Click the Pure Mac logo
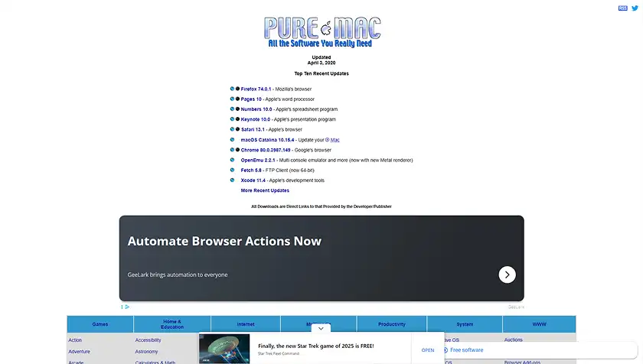643x364 pixels. (x=321, y=32)
